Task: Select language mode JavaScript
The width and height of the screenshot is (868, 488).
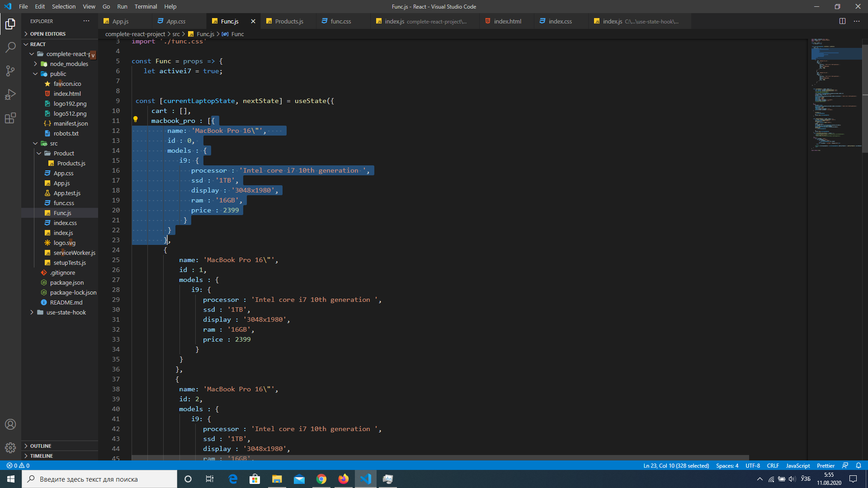Action: (798, 465)
